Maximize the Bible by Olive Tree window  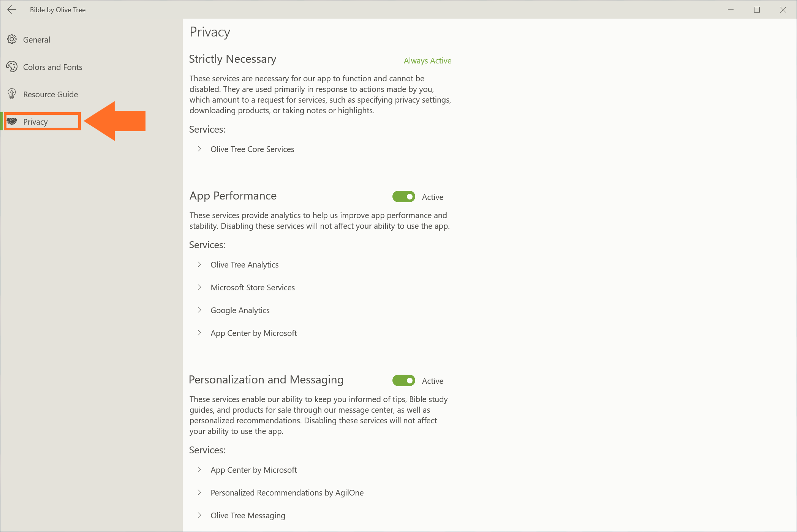[x=757, y=10]
